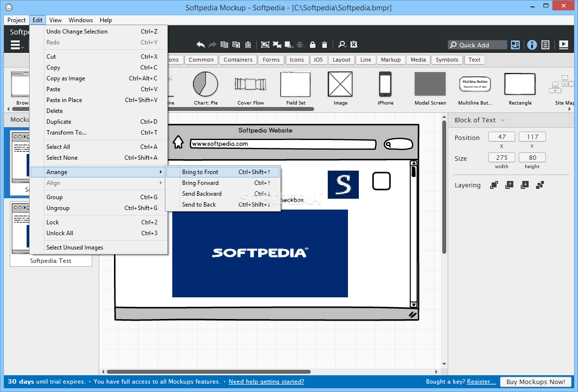The width and height of the screenshot is (578, 392).
Task: Open the zoom magnifier dropdown in toolbar
Action: pyautogui.click(x=342, y=44)
